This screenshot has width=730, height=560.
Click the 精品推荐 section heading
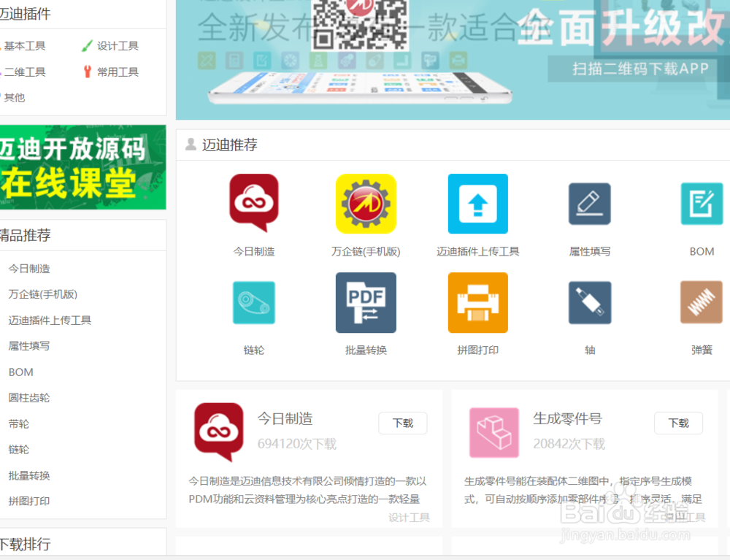pos(25,235)
